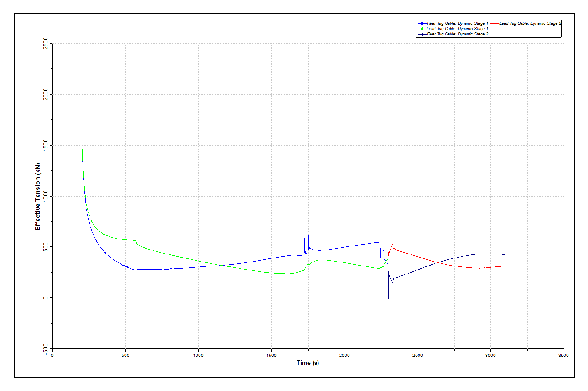
Task: Click the 'Effective Tension (kN)' y-axis title
Action: [38, 196]
